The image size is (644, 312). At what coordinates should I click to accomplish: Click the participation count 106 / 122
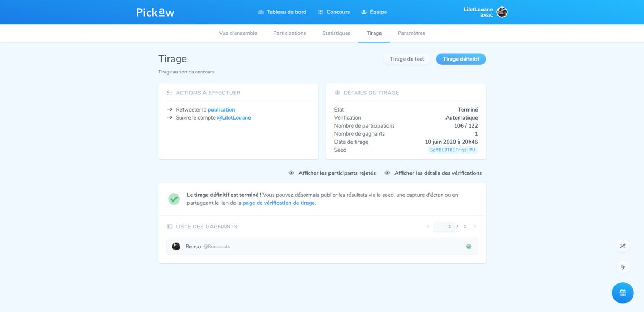click(466, 125)
